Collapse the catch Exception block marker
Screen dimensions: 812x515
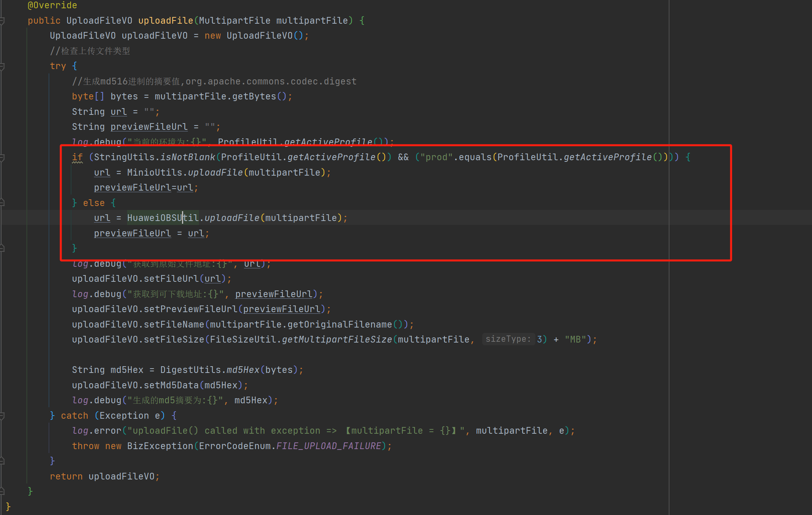coord(2,416)
